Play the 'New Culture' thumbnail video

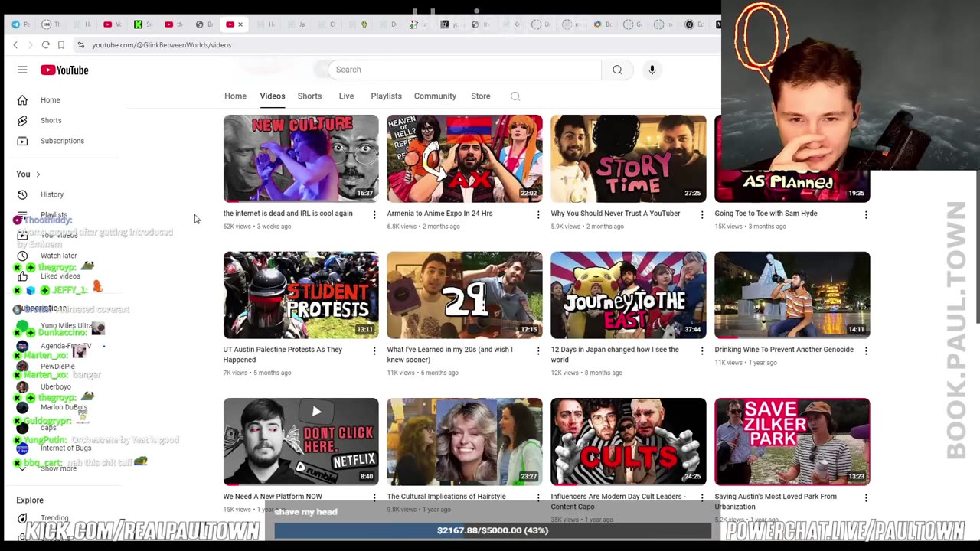click(301, 158)
